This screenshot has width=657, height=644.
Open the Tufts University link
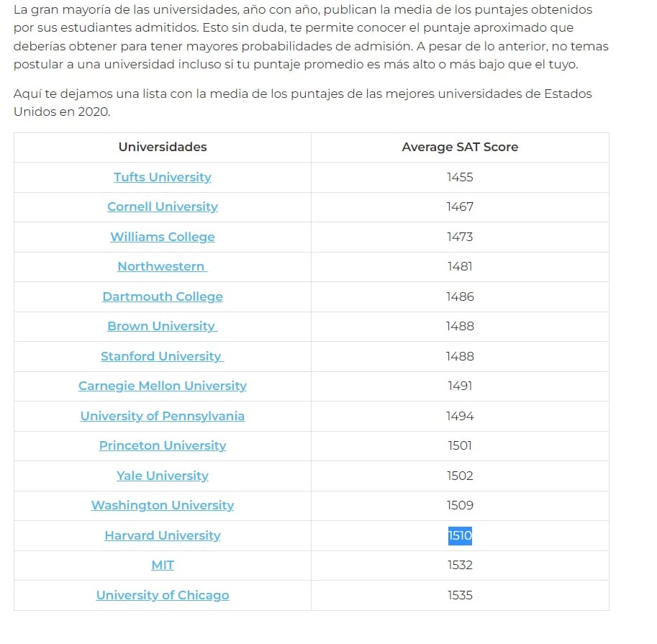tap(163, 177)
